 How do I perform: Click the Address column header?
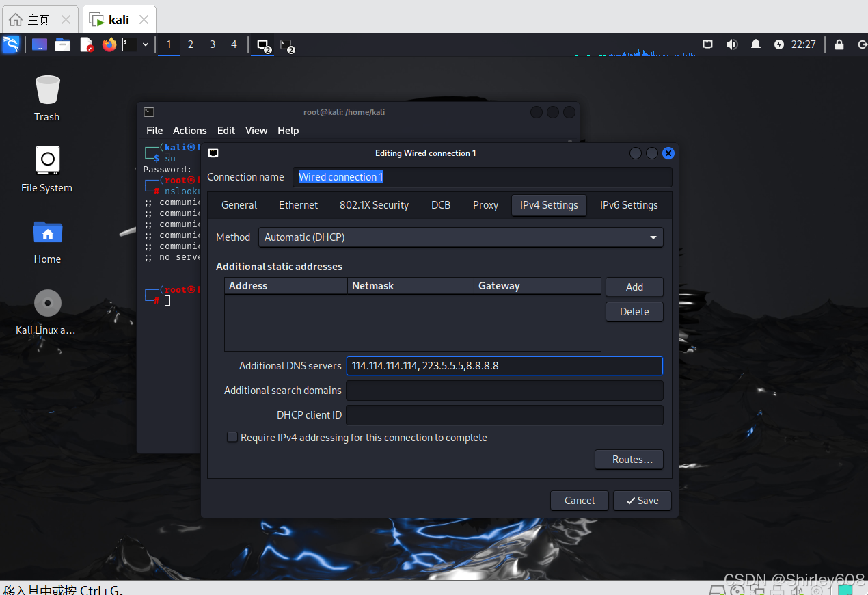click(286, 286)
